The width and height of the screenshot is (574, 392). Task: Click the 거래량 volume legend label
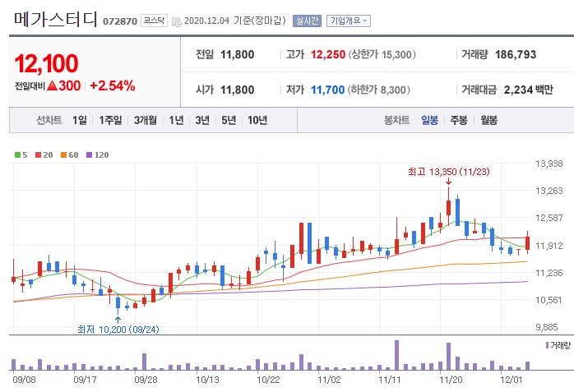[x=558, y=345]
